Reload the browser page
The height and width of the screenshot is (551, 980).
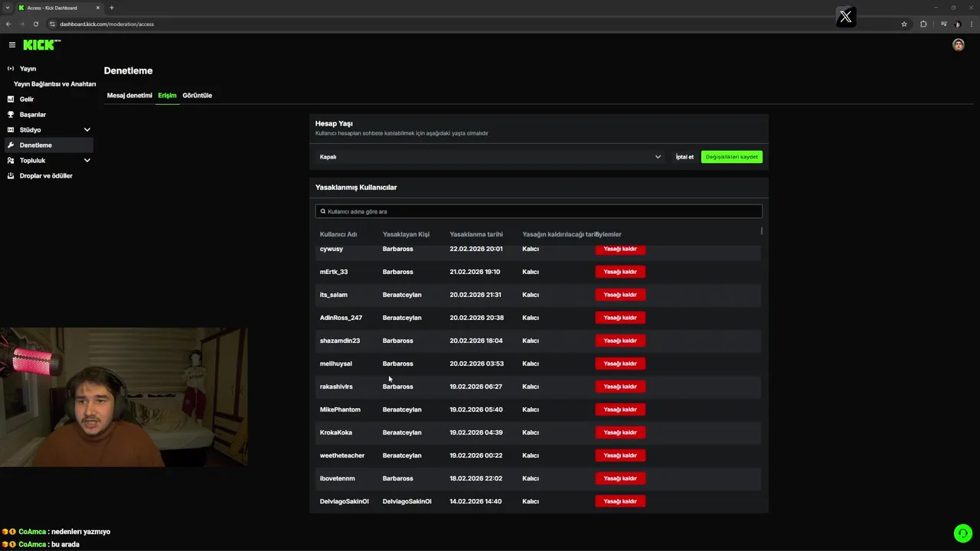(35, 24)
